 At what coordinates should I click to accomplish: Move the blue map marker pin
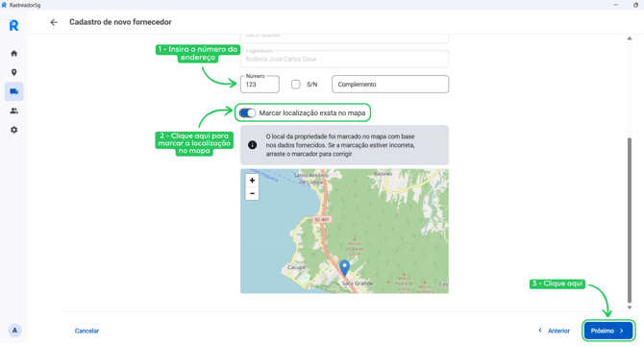tap(345, 268)
